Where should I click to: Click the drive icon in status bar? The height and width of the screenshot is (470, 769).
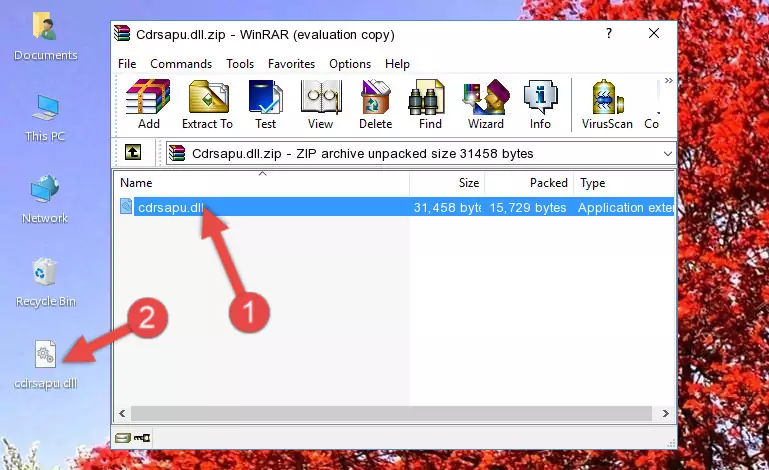click(123, 438)
